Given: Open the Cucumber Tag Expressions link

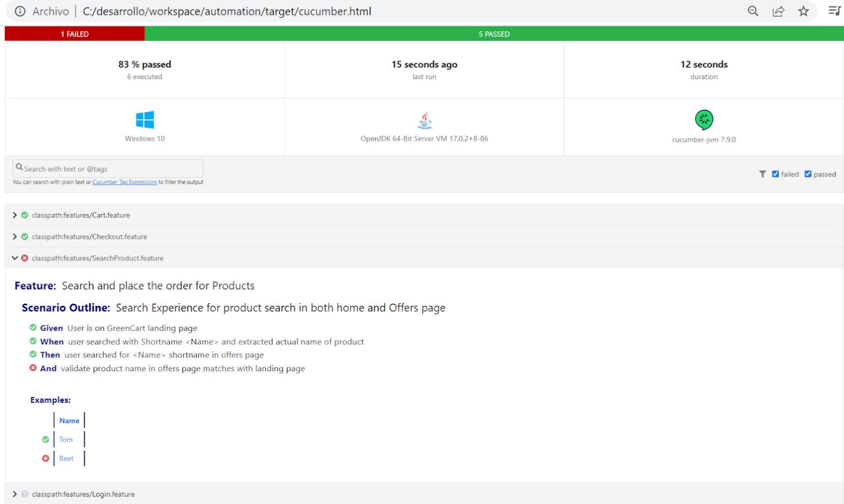Looking at the screenshot, I should 125,182.
